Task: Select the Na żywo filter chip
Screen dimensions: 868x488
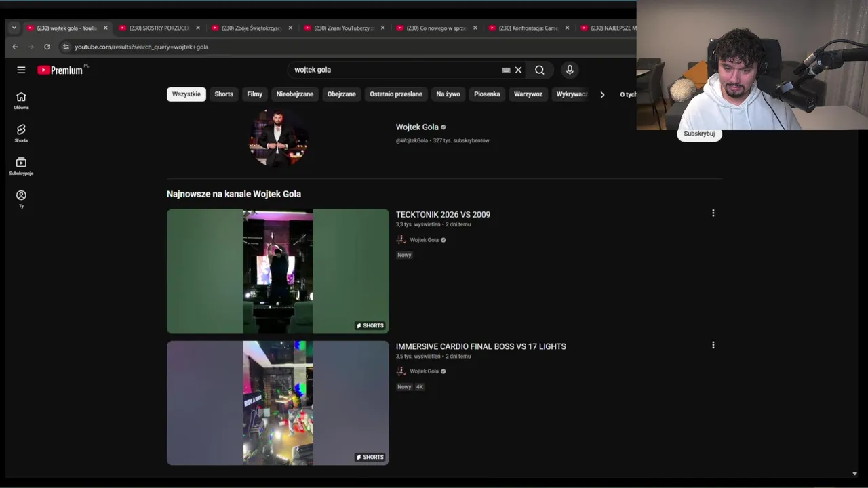Action: (448, 94)
